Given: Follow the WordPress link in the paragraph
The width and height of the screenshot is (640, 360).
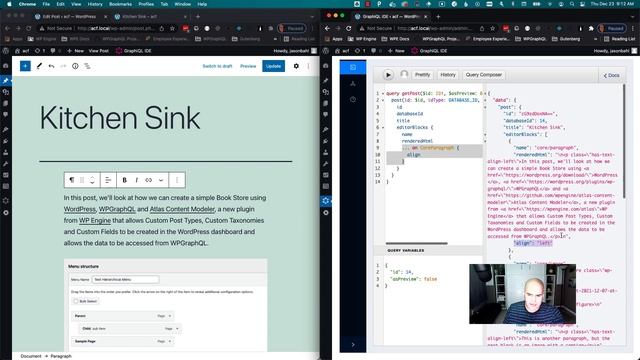Looking at the screenshot, I should pyautogui.click(x=80, y=209).
